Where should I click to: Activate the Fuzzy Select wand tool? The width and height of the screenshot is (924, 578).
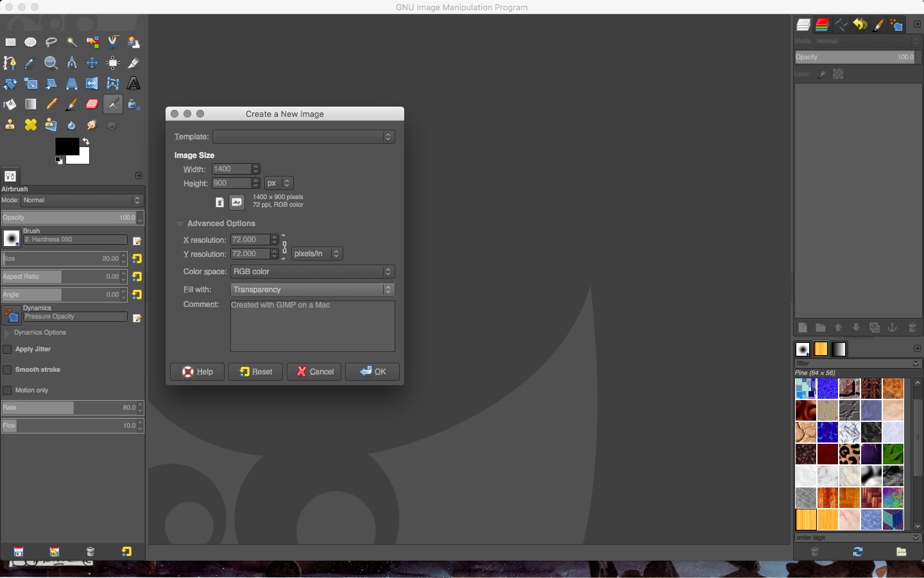[x=72, y=42]
